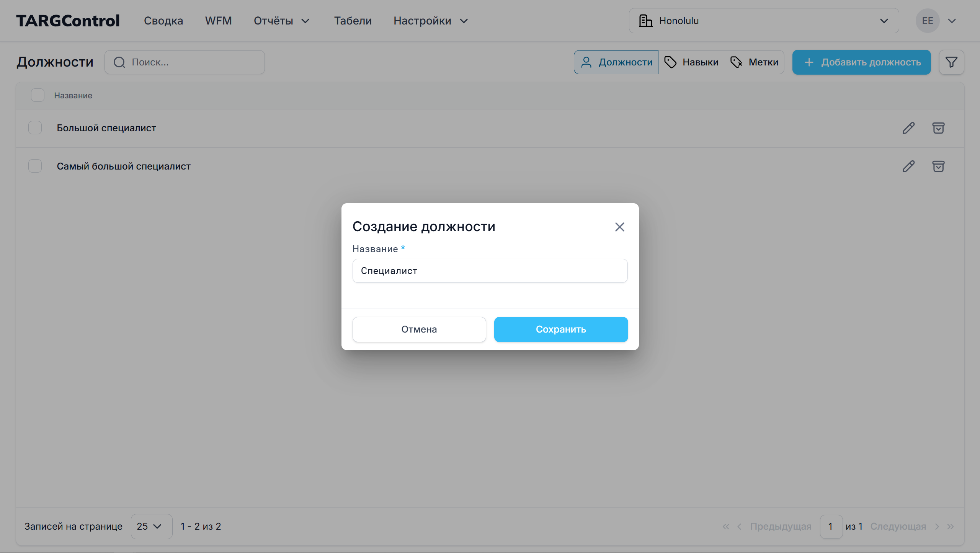The image size is (980, 553).
Task: Toggle the select-all header checkbox
Action: click(38, 95)
